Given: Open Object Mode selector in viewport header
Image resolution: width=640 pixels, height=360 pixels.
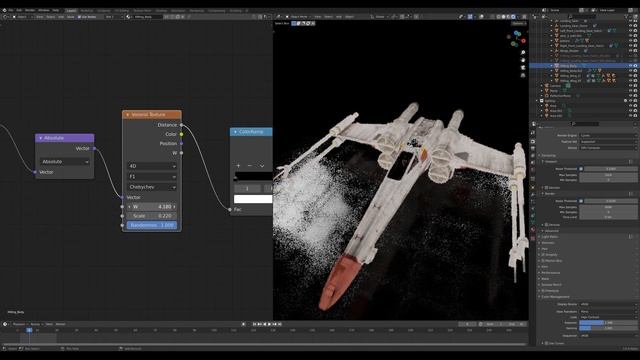Looking at the screenshot, I should (x=298, y=17).
